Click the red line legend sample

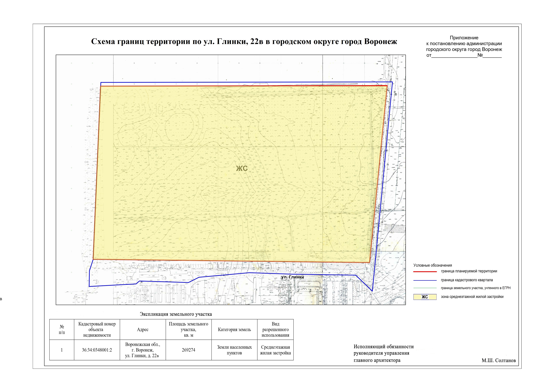(x=425, y=271)
